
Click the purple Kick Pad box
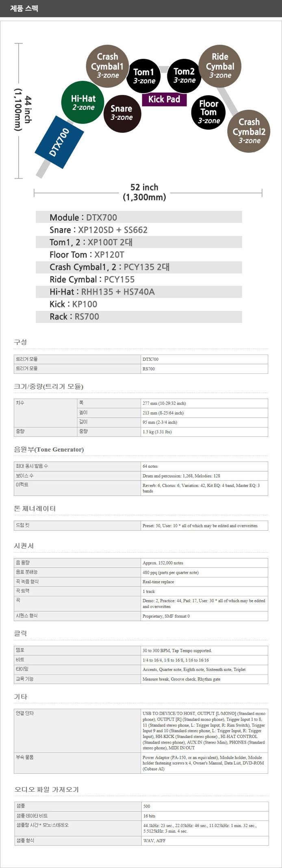(164, 99)
